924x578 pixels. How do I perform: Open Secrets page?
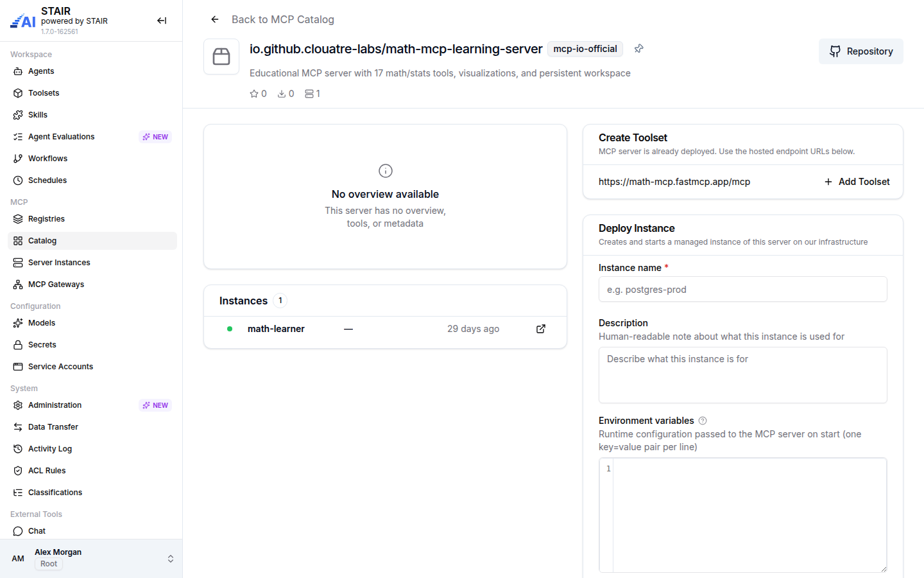[92, 345]
